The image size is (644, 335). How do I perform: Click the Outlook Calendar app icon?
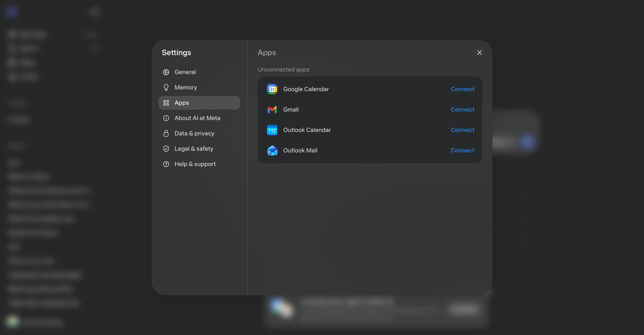tap(272, 130)
